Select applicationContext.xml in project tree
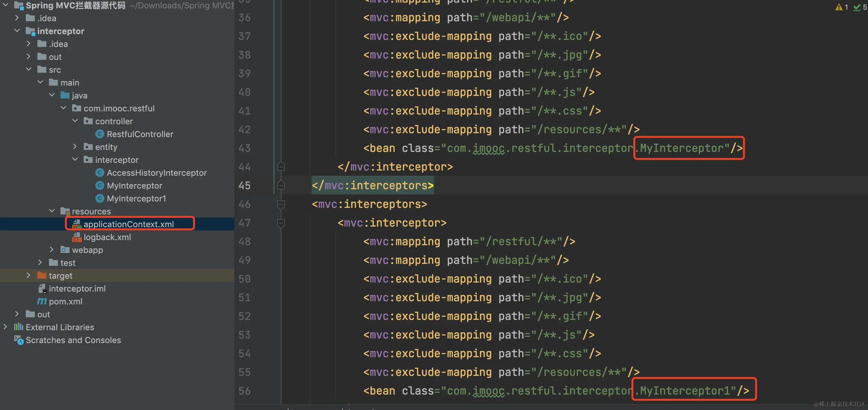Screen dimensions: 868x410 [x=128, y=224]
